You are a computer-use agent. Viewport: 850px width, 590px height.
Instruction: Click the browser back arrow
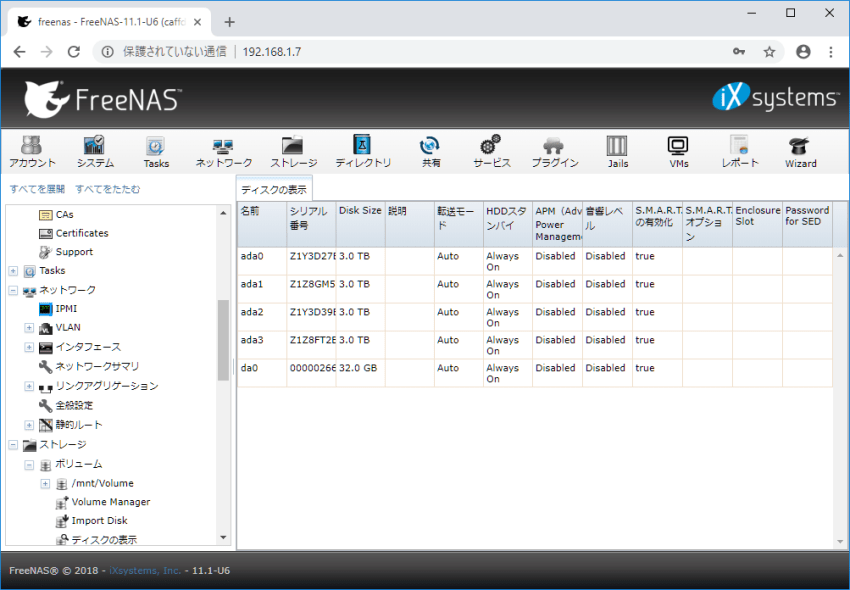[x=20, y=52]
